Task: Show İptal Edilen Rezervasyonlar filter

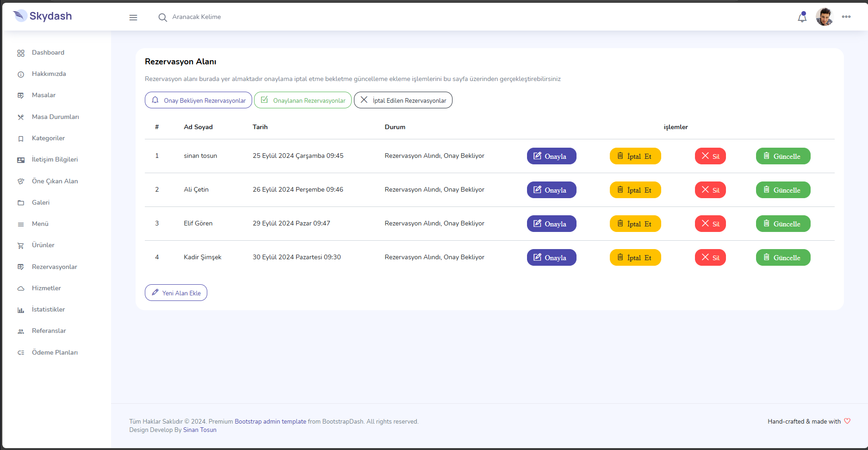Action: pos(403,100)
